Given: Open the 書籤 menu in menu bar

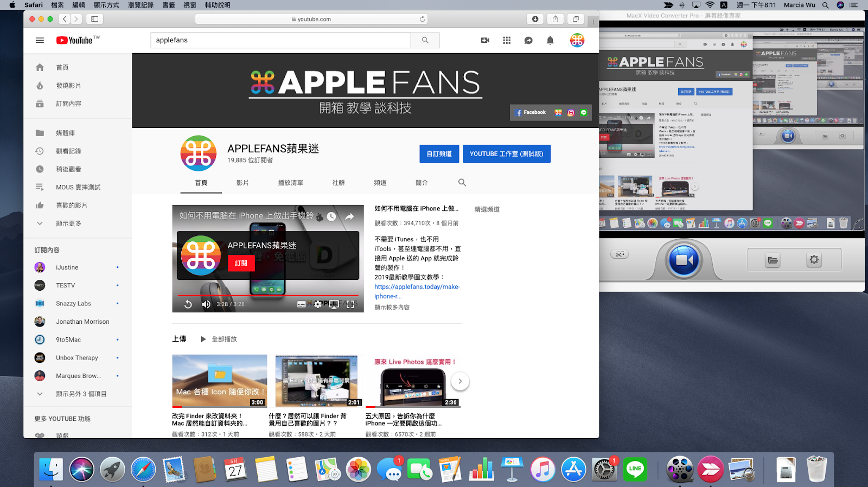Looking at the screenshot, I should (169, 5).
